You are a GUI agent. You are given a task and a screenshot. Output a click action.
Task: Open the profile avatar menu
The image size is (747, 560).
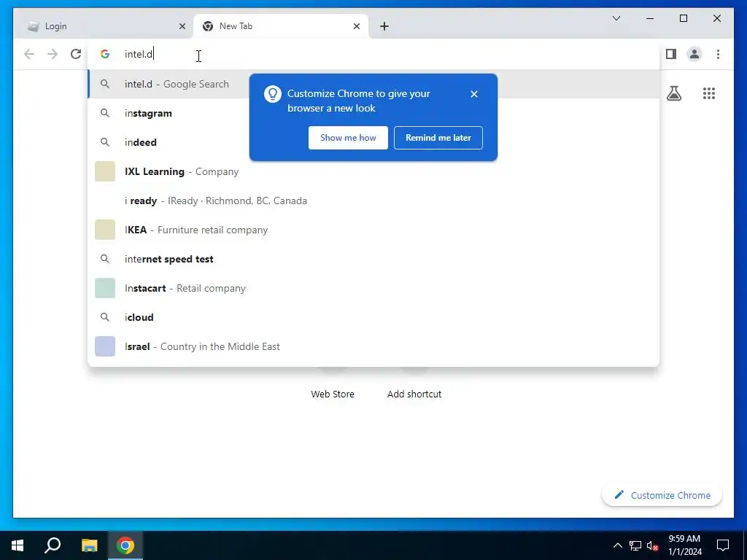[x=694, y=54]
